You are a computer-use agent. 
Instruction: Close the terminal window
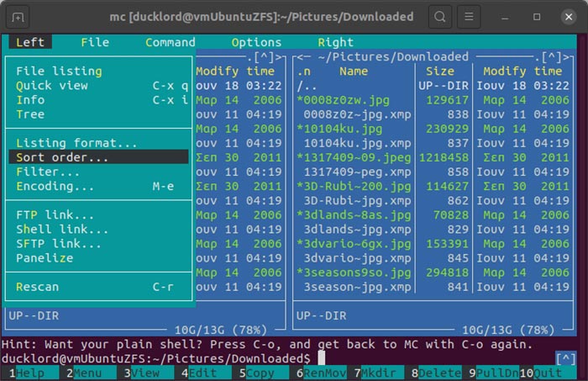(x=569, y=17)
